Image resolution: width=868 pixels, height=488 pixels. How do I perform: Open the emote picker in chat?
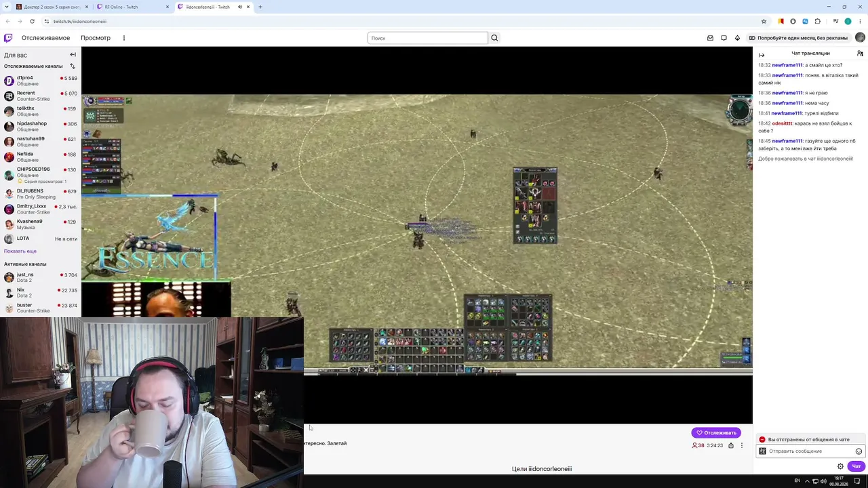click(x=859, y=451)
